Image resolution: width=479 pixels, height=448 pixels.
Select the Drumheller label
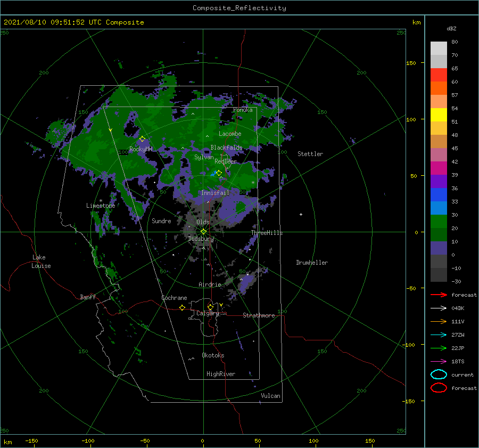coord(312,263)
